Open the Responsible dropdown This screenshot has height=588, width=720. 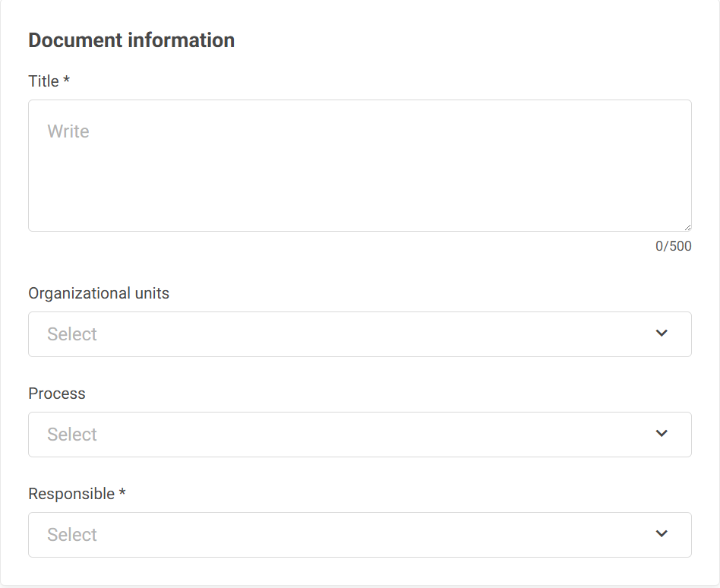360,534
